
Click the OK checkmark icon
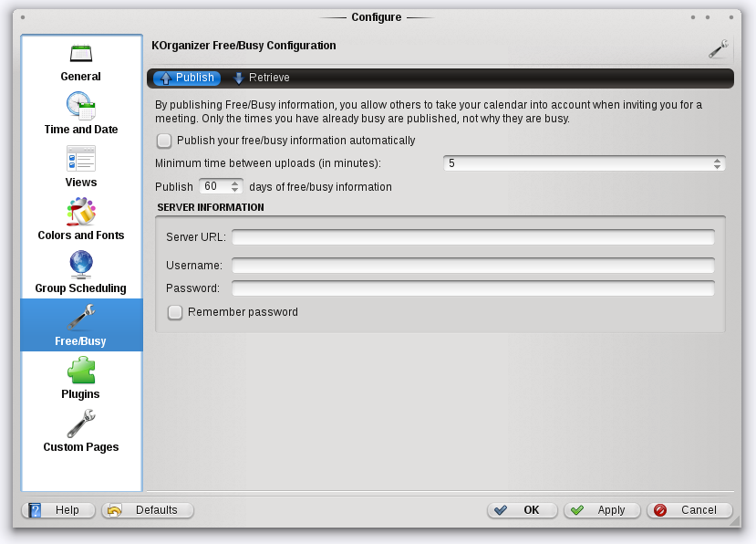tap(501, 510)
